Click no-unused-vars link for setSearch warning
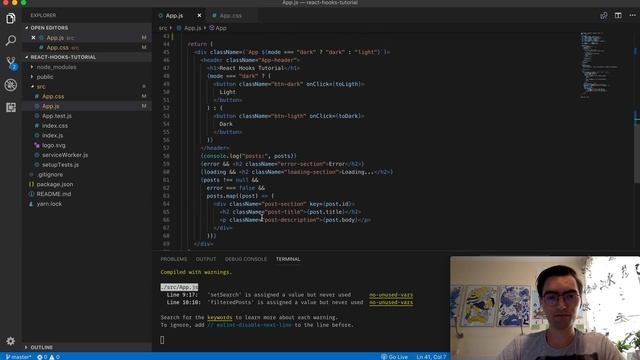Viewport: 640px width, 360px height. (391, 295)
